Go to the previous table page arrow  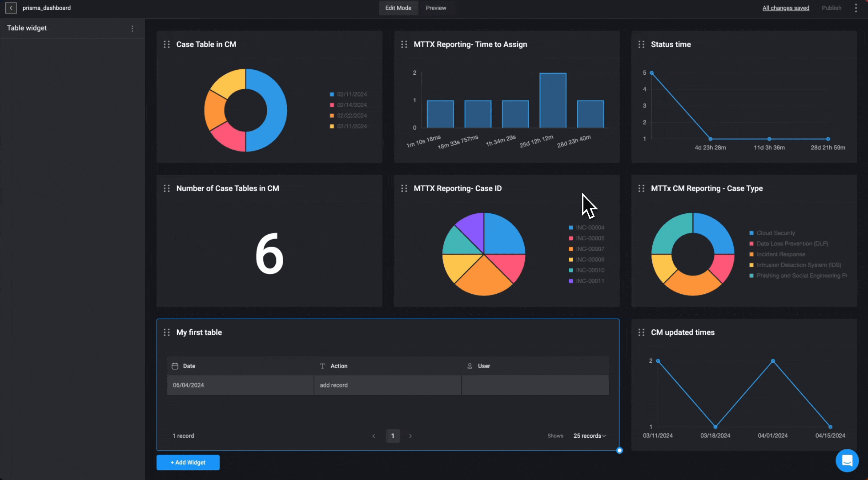click(374, 436)
